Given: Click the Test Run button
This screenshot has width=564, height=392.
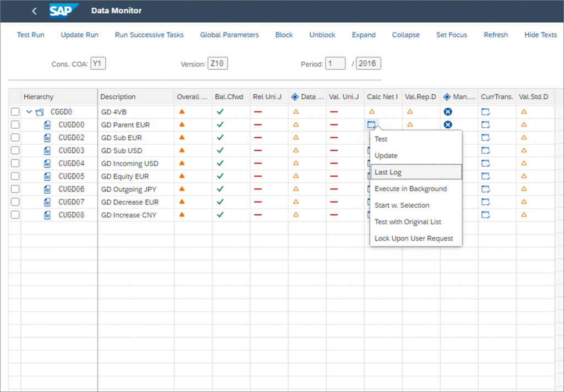Looking at the screenshot, I should pyautogui.click(x=31, y=35).
